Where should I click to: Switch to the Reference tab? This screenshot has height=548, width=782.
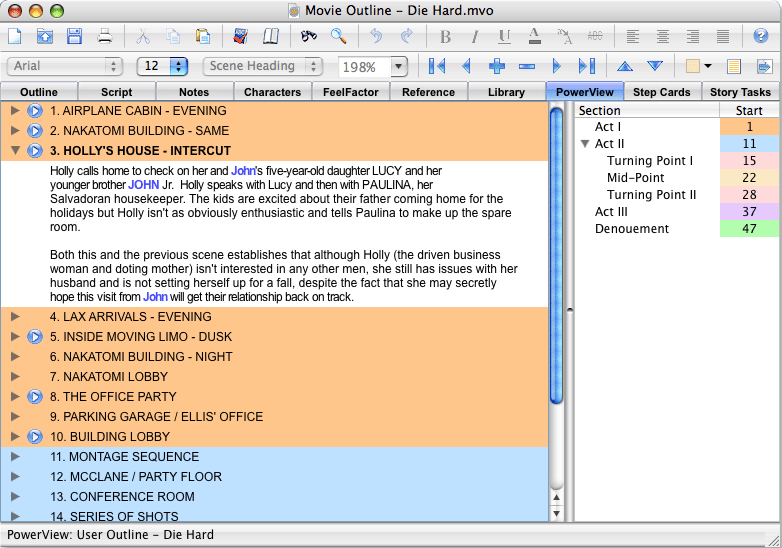[428, 92]
